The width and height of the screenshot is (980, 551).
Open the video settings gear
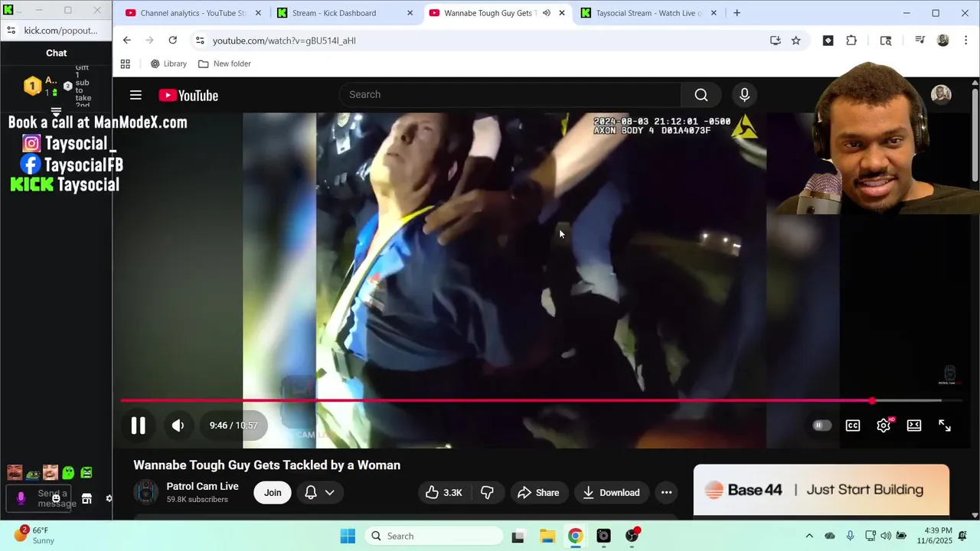click(884, 425)
